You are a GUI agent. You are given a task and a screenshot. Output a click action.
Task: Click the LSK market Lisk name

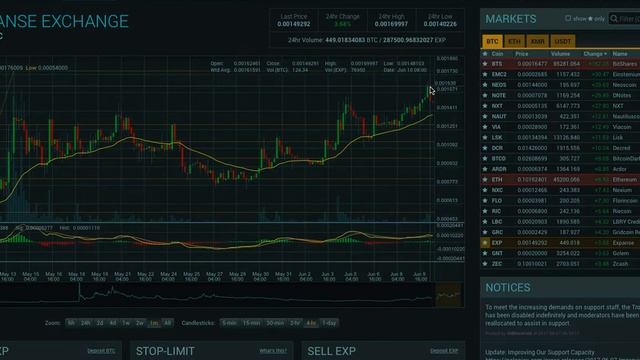pos(618,138)
